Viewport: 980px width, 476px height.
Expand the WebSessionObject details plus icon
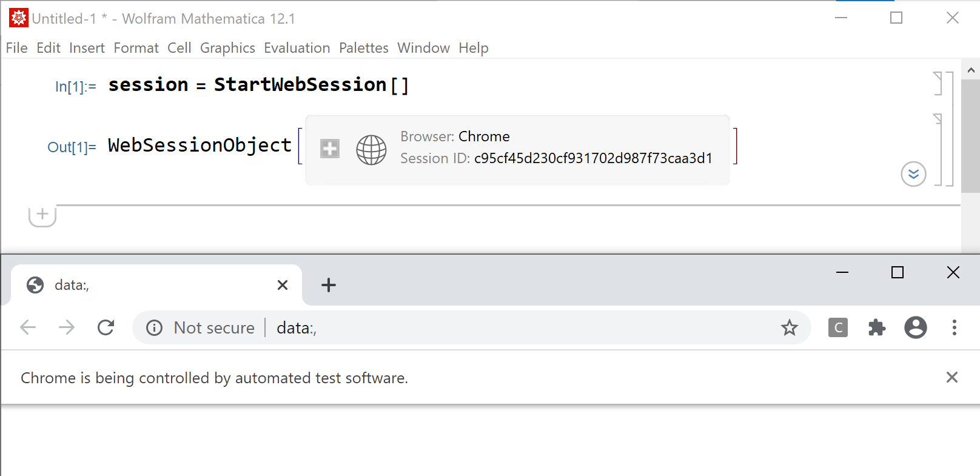click(330, 149)
